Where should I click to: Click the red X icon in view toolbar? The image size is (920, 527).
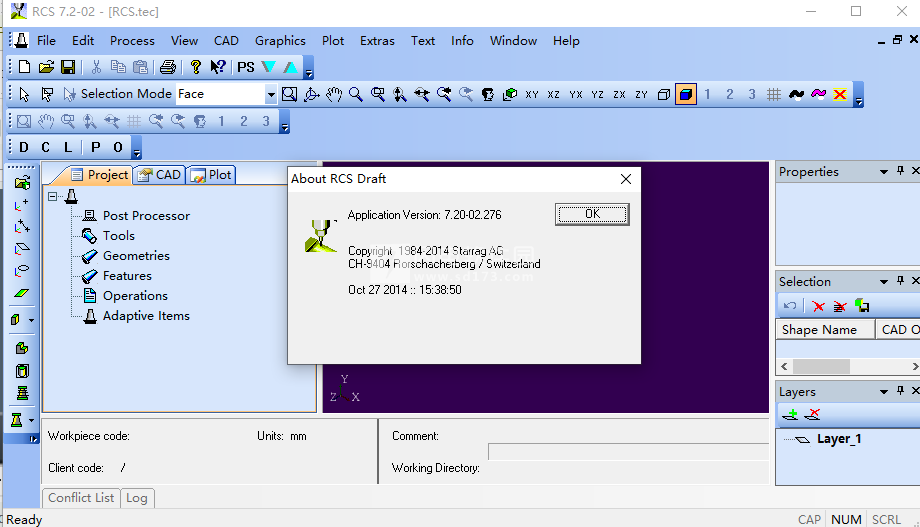tap(840, 94)
